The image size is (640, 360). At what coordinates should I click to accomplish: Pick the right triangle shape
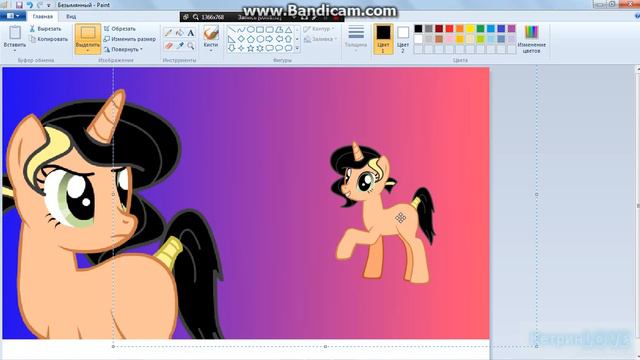coord(231,39)
